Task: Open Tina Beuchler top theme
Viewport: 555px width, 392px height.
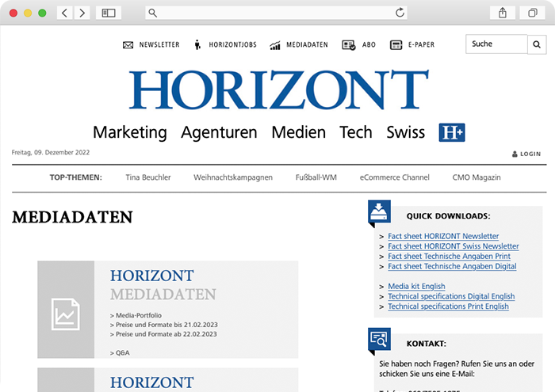Action: click(148, 177)
